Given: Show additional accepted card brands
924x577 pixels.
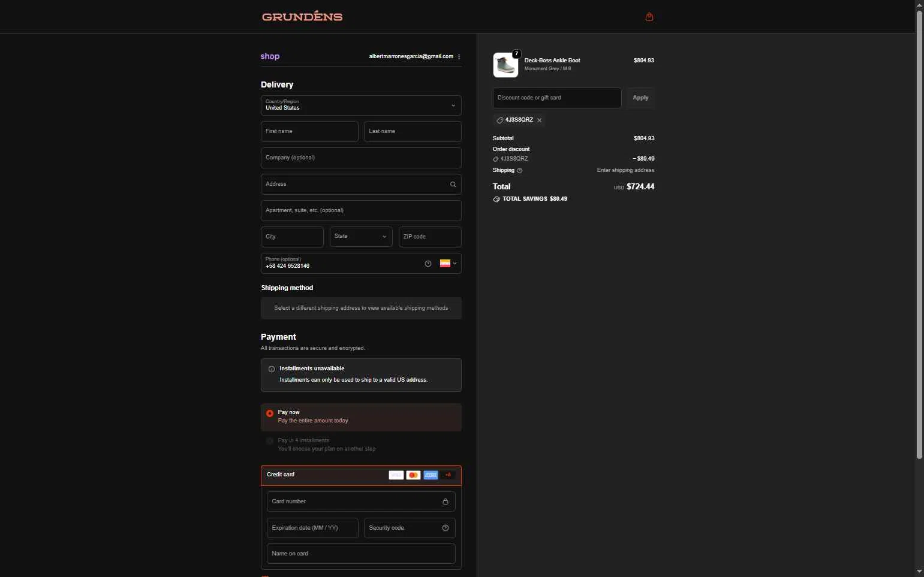Looking at the screenshot, I should (x=448, y=475).
